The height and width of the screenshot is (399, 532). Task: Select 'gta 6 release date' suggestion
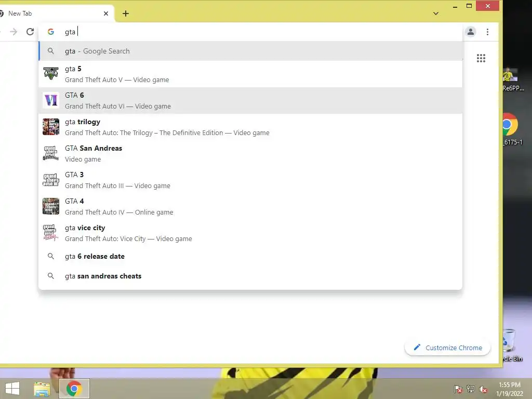[251, 256]
